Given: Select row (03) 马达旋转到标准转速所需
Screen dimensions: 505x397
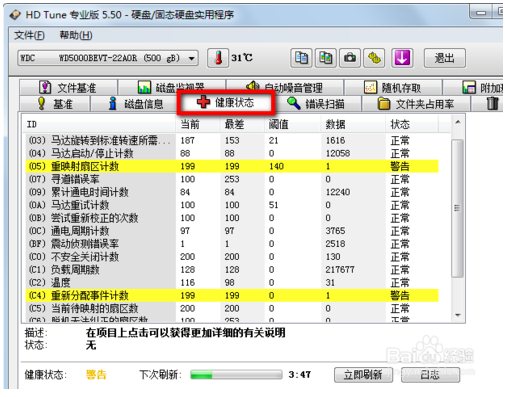Looking at the screenshot, I should 232,140.
